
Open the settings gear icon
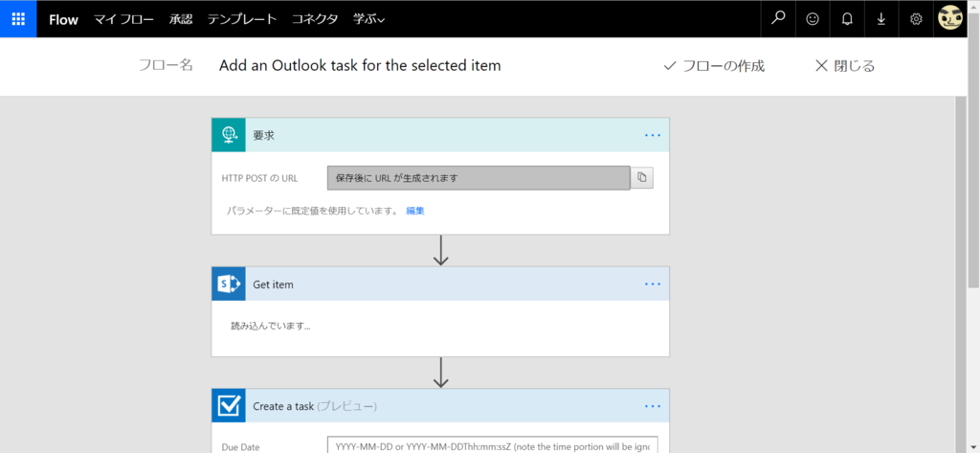(x=916, y=19)
